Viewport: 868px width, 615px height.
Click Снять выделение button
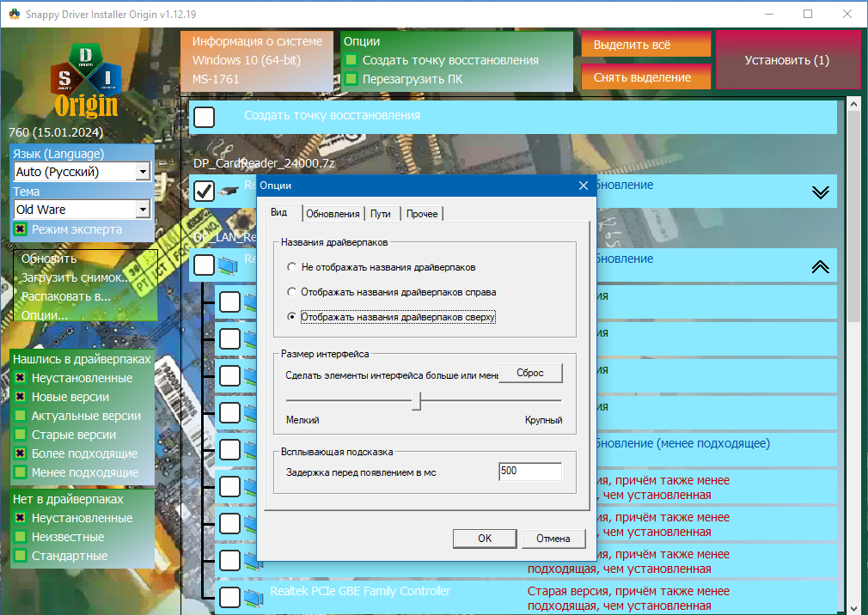tap(646, 77)
